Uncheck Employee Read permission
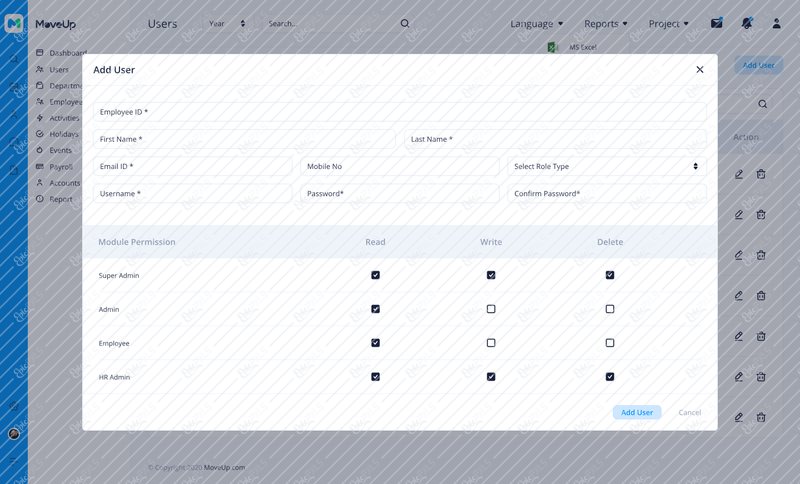Screen dimensions: 800x484 pos(376,343)
